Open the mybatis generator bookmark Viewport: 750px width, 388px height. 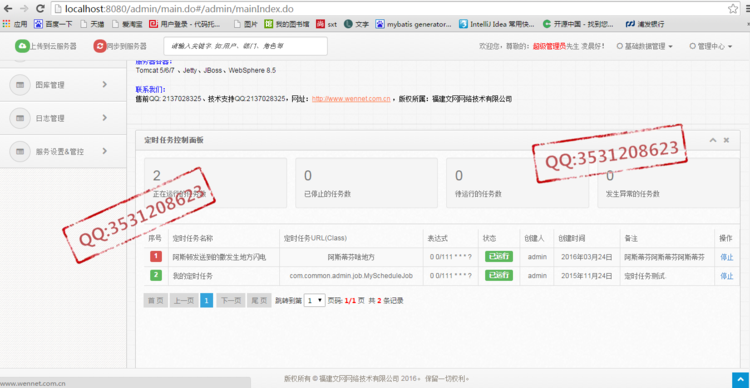coord(413,23)
